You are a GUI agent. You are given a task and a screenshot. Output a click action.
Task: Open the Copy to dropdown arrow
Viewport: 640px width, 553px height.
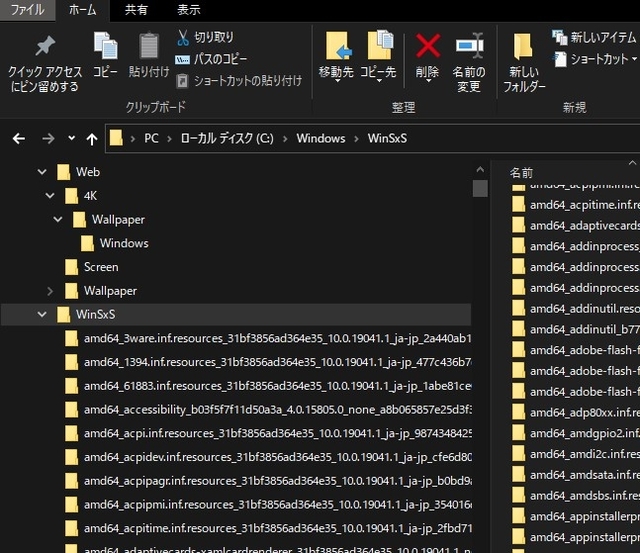(x=379, y=81)
